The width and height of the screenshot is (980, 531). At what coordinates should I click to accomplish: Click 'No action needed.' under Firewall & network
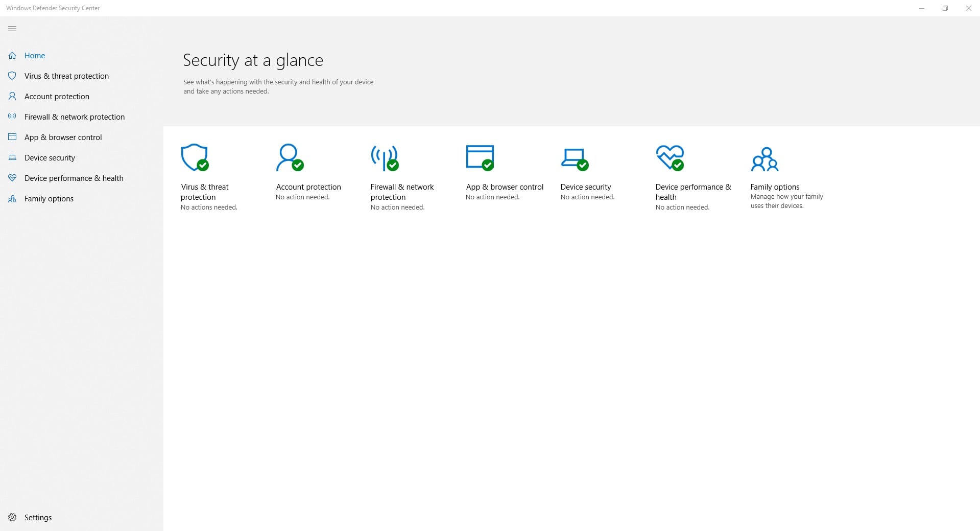pos(398,207)
